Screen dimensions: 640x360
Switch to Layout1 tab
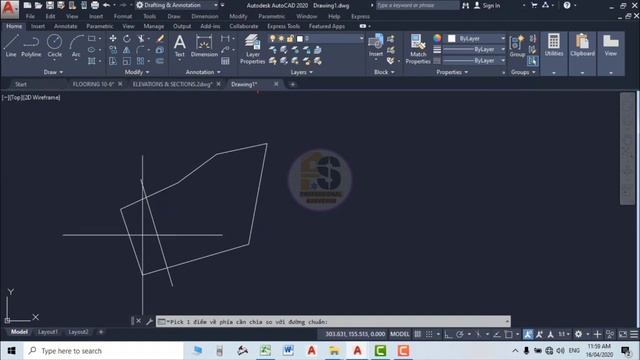(48, 332)
